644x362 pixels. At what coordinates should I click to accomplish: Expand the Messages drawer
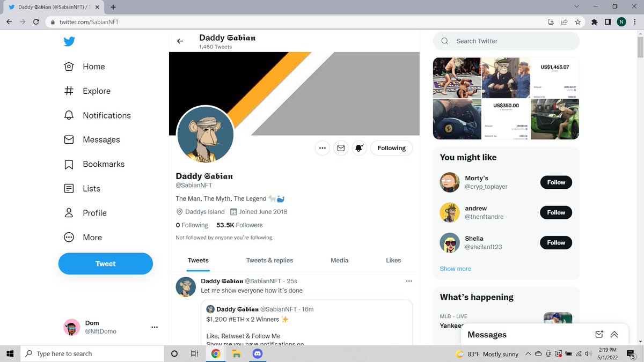coord(614,334)
